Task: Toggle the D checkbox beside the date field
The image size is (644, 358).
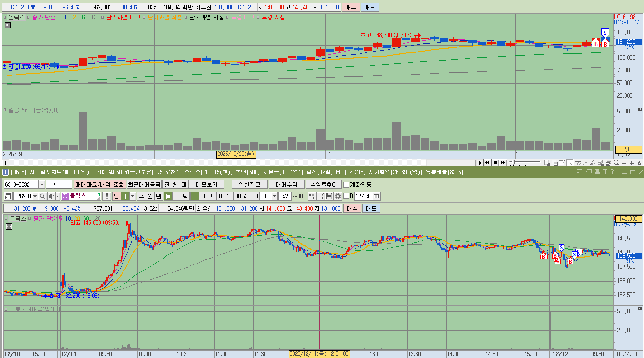Action: coord(346,196)
